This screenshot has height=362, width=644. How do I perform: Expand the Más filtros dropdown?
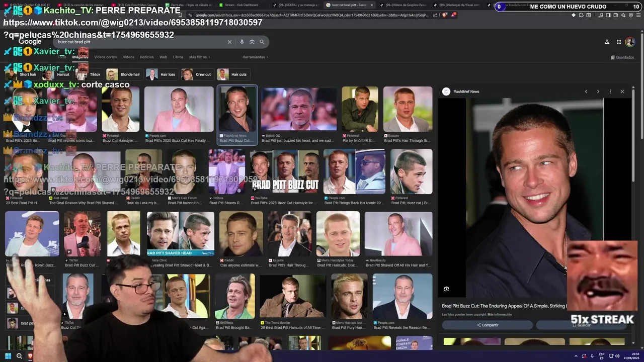(x=200, y=57)
